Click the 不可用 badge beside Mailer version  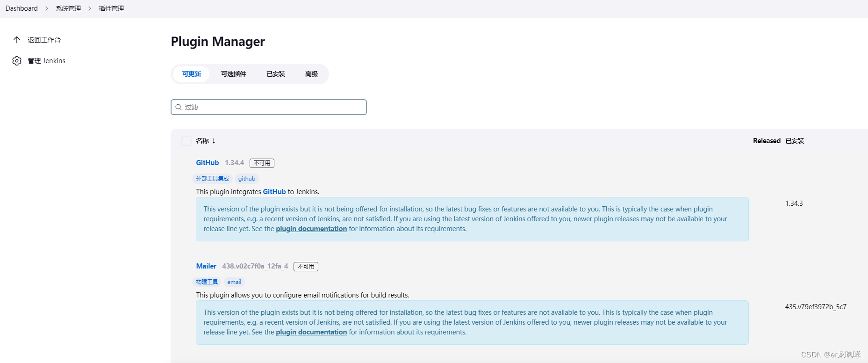[306, 266]
